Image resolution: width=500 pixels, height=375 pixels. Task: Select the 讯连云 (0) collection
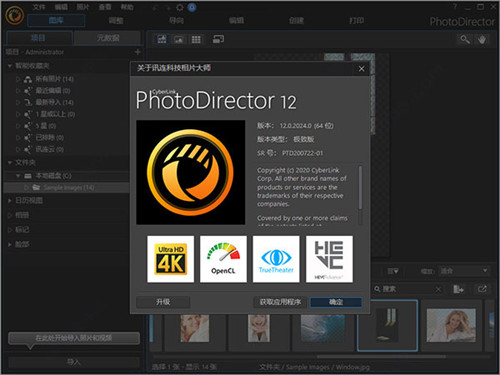[x=50, y=149]
